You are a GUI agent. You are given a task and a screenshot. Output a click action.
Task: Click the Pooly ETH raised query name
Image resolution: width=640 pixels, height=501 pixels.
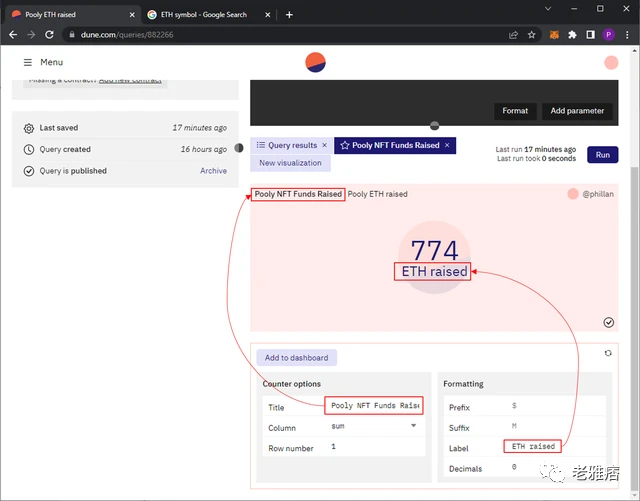378,194
